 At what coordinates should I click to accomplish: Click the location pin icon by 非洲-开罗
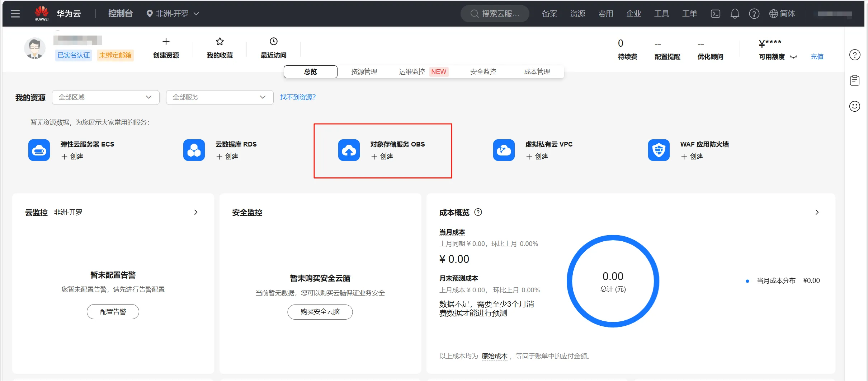(x=150, y=14)
